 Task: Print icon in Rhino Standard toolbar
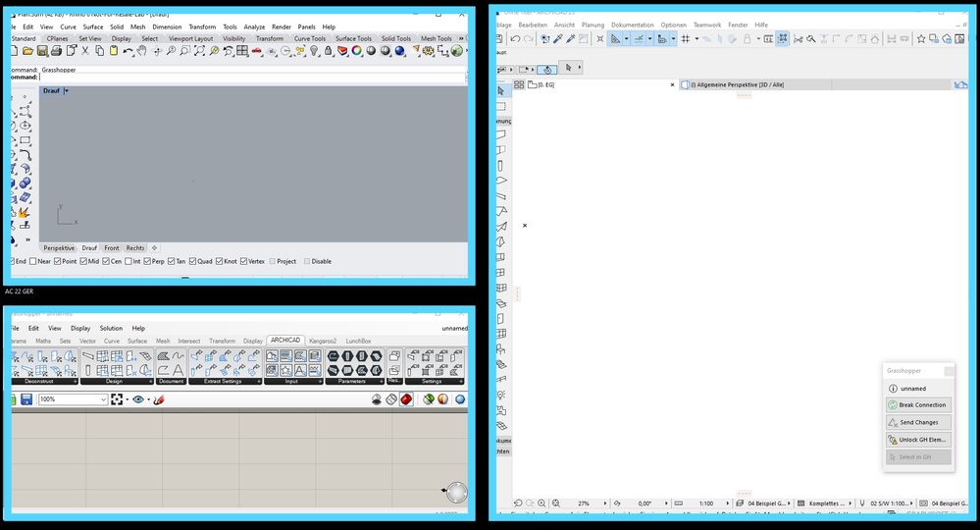56,51
